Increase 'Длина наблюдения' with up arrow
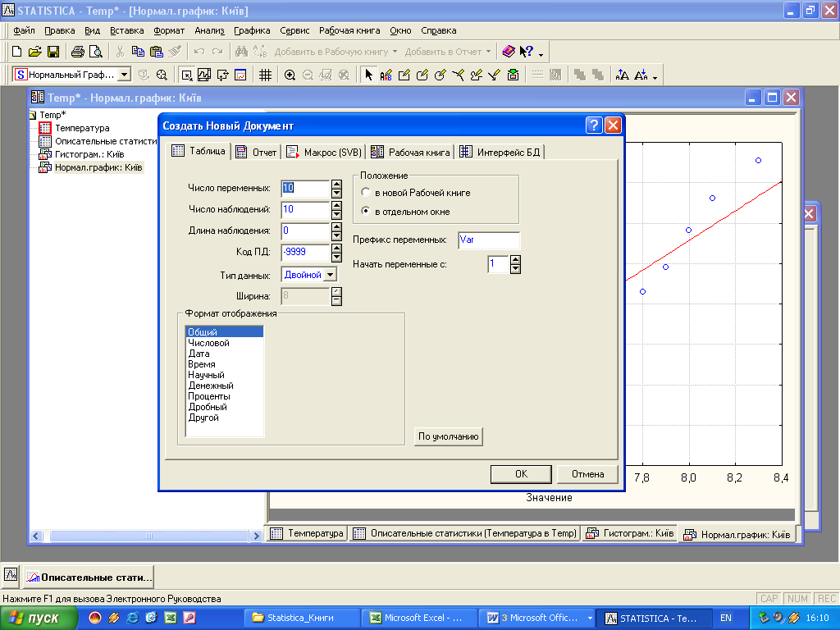This screenshot has height=630, width=840. click(336, 226)
